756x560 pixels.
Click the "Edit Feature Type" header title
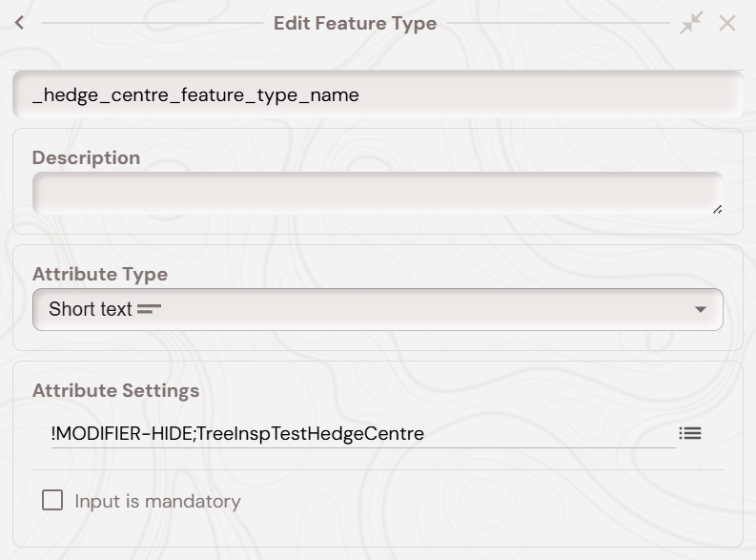coord(355,23)
